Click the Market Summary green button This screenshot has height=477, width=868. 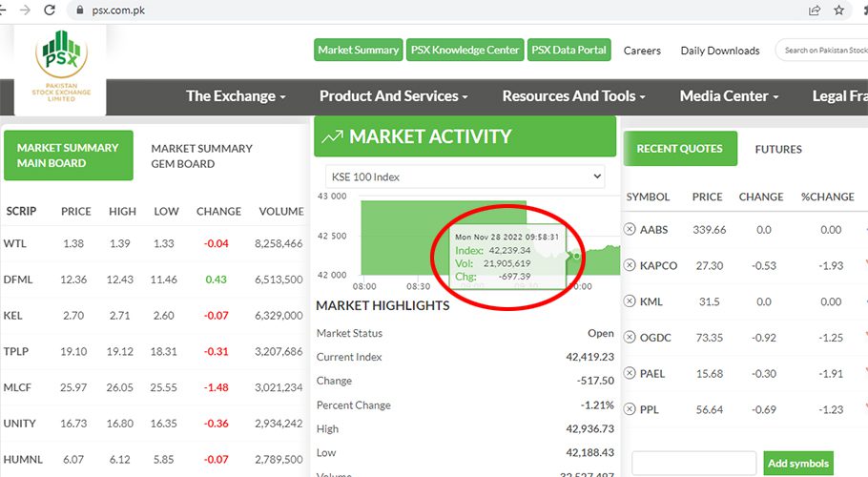point(358,50)
